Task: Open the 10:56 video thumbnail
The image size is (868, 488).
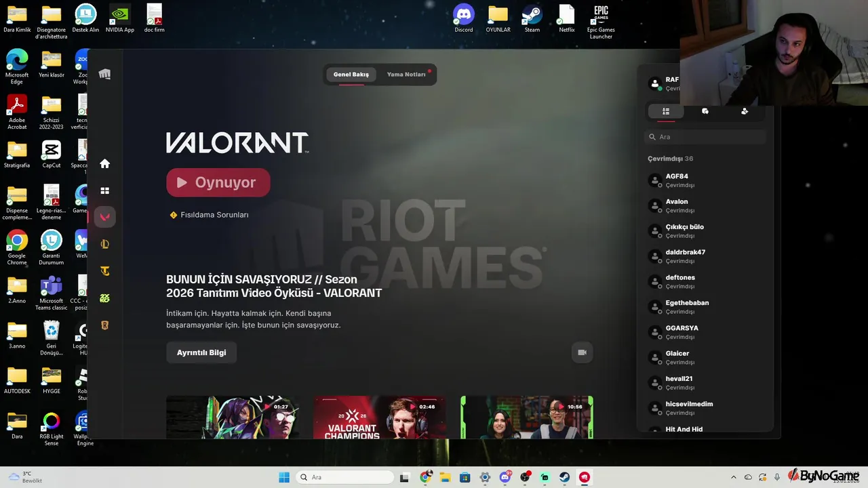Action: pyautogui.click(x=527, y=418)
